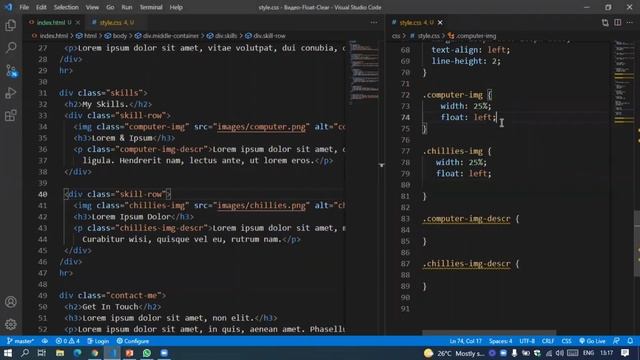The image size is (640, 360).
Task: Open notifications bell in status bar
Action: point(630,341)
